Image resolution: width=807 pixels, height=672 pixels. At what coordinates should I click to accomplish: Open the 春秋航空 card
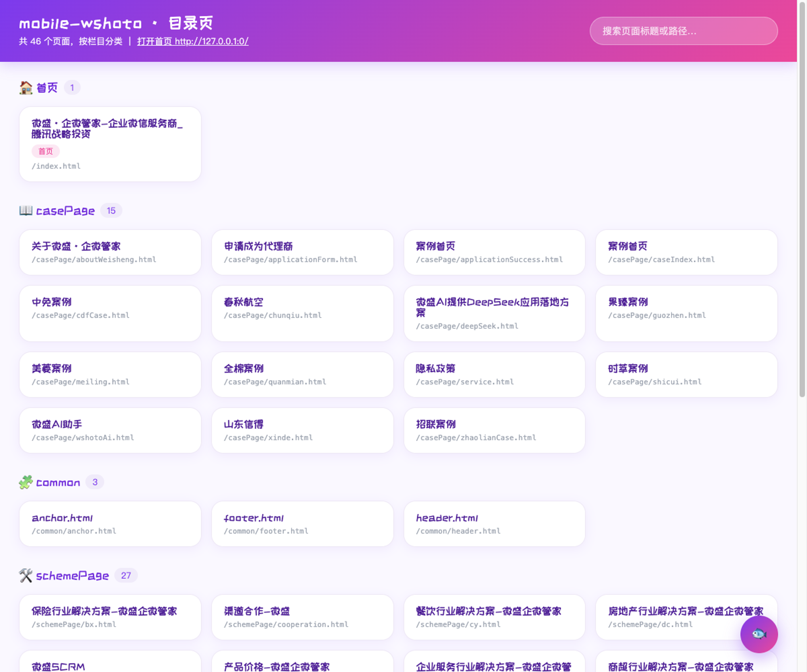tap(302, 313)
